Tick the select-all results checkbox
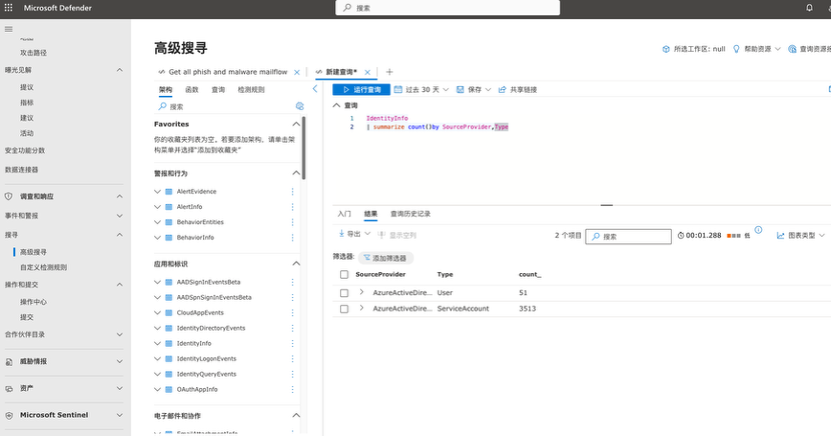The width and height of the screenshot is (832, 436). (344, 275)
